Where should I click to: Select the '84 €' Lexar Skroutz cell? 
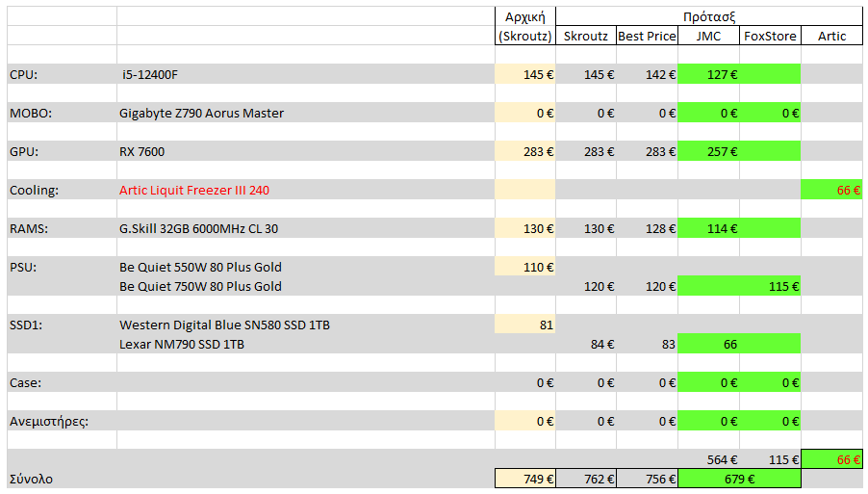coord(586,344)
